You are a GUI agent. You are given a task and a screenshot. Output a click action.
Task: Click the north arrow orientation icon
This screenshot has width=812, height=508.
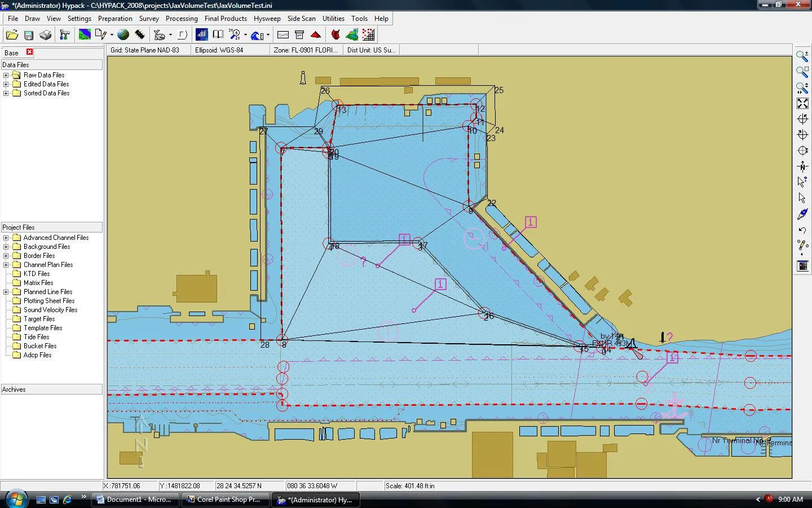[802, 167]
